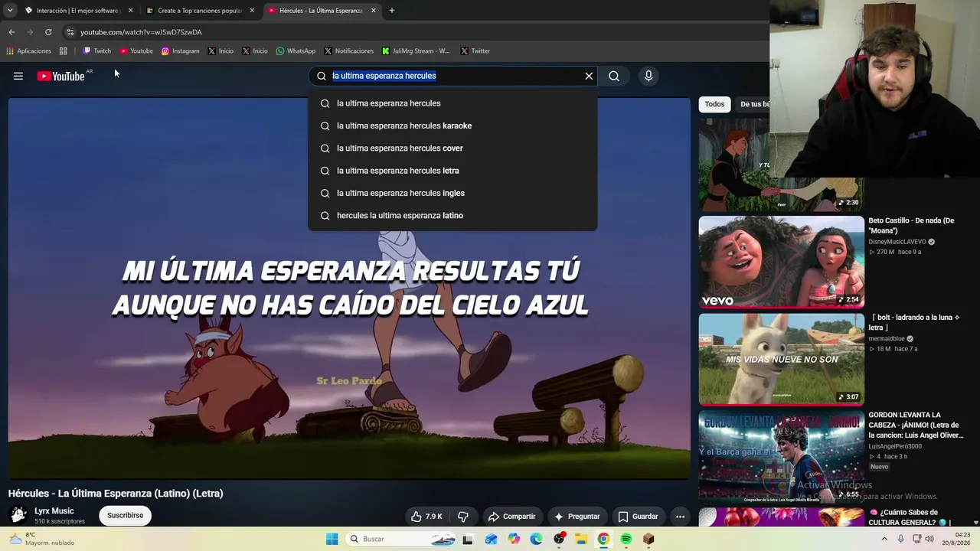Open the JuliMrg Stream bookmark

(416, 51)
